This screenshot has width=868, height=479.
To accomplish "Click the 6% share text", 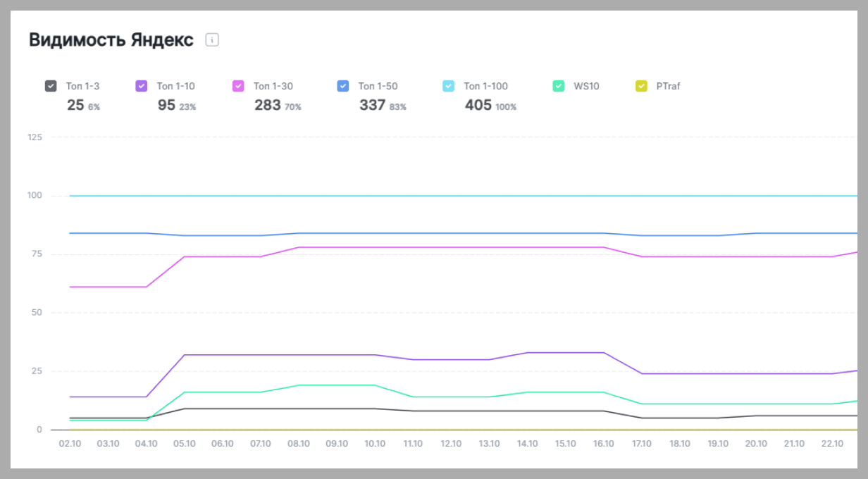I will pyautogui.click(x=94, y=107).
